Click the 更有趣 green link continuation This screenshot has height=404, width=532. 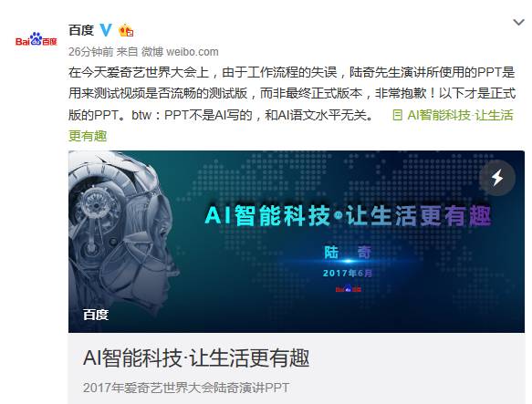point(88,137)
